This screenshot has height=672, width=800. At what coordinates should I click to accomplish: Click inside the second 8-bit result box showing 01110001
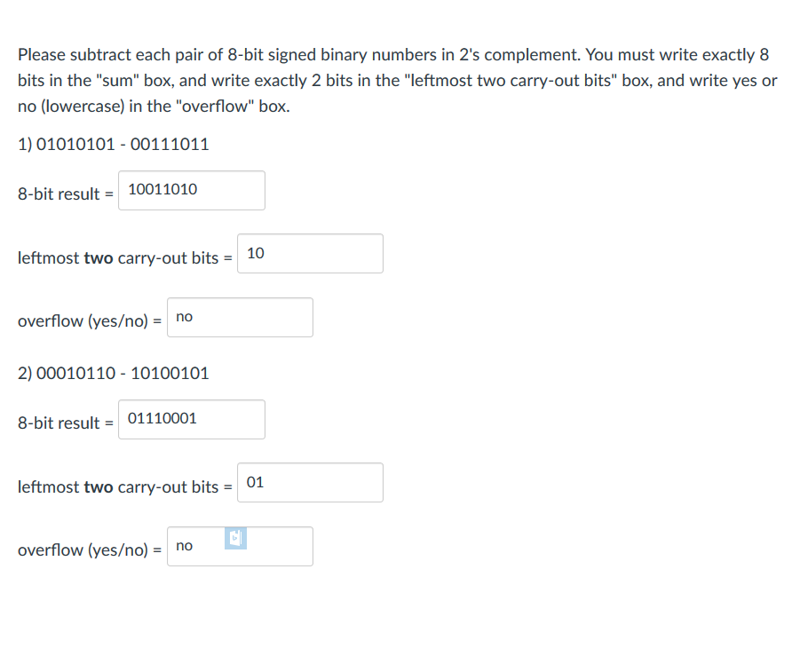[x=192, y=419]
